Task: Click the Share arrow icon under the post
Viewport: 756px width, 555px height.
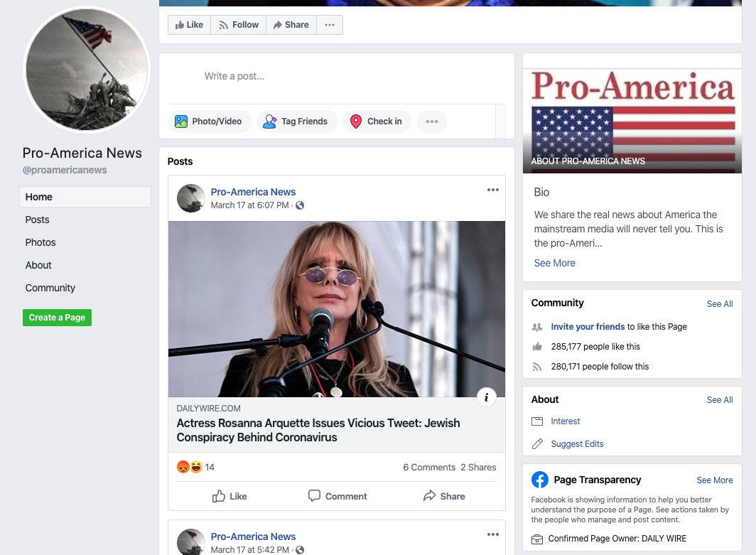Action: pos(429,496)
